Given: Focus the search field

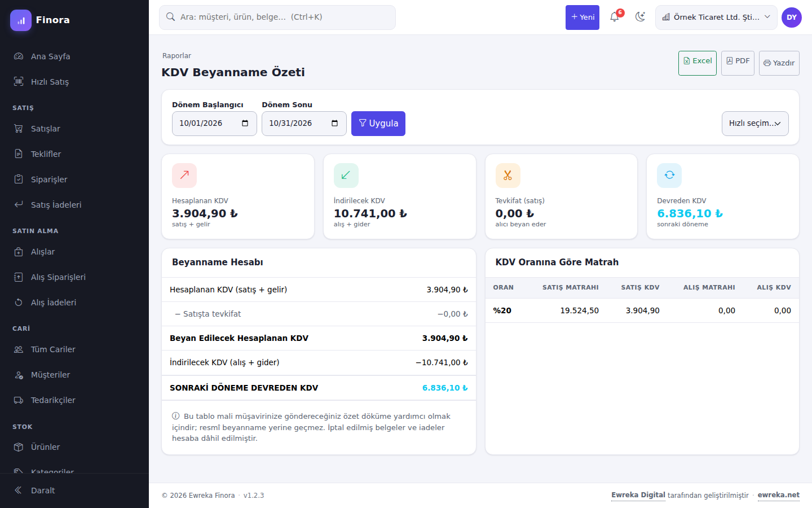Looking at the screenshot, I should point(277,17).
